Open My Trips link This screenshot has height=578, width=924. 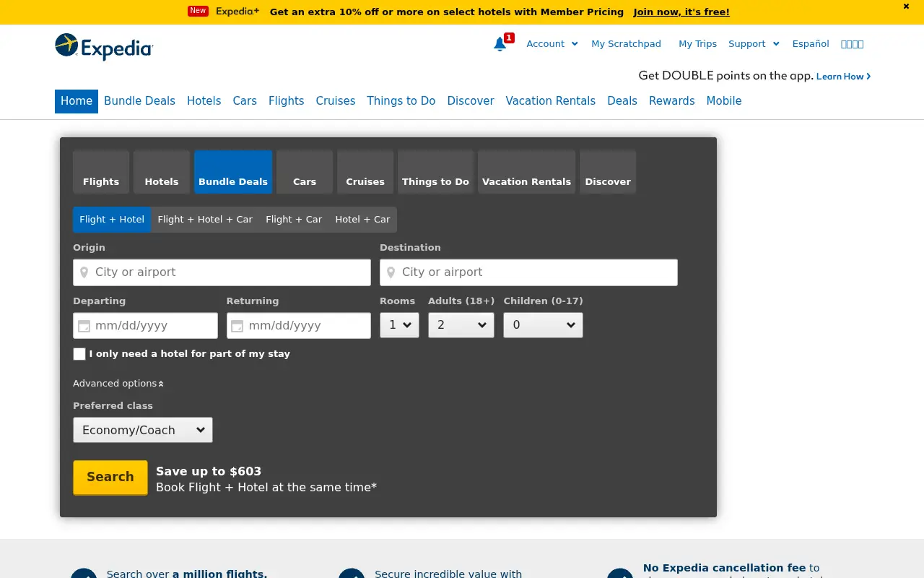(x=698, y=44)
